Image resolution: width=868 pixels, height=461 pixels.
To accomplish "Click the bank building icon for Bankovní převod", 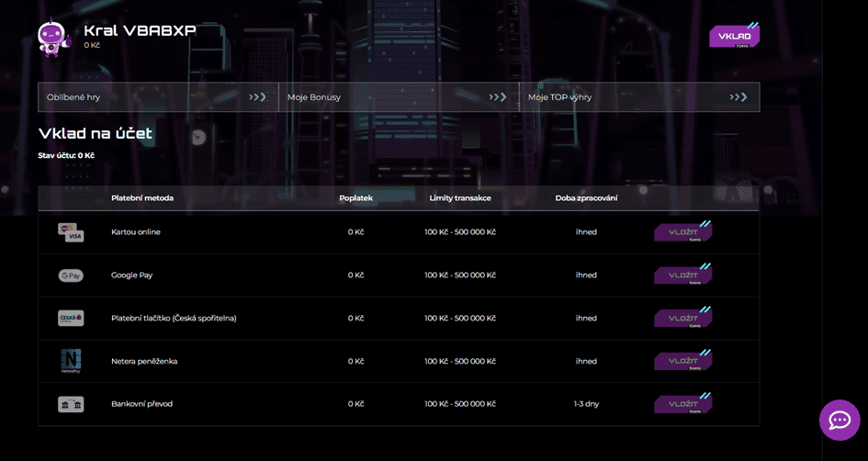I will coord(71,404).
